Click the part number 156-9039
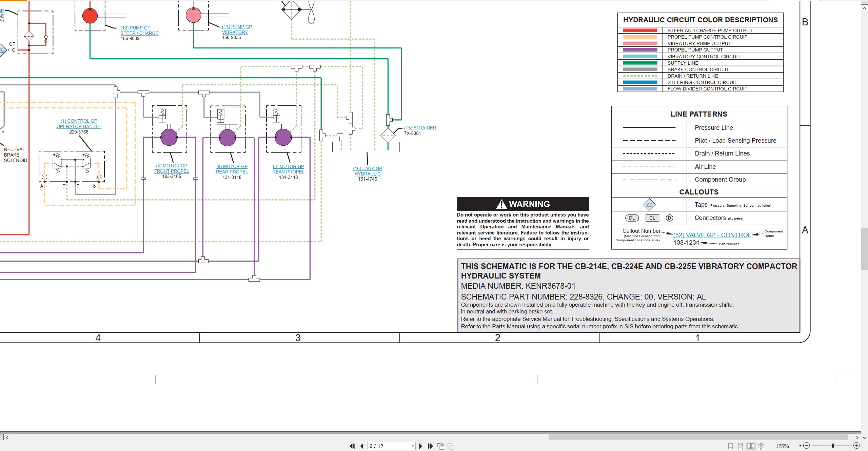The width and height of the screenshot is (868, 451). pos(130,38)
